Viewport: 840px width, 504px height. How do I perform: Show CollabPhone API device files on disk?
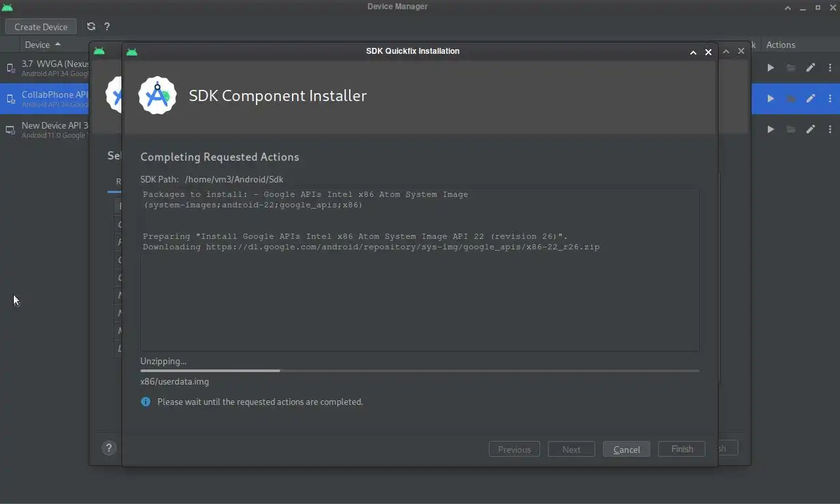[x=791, y=98]
